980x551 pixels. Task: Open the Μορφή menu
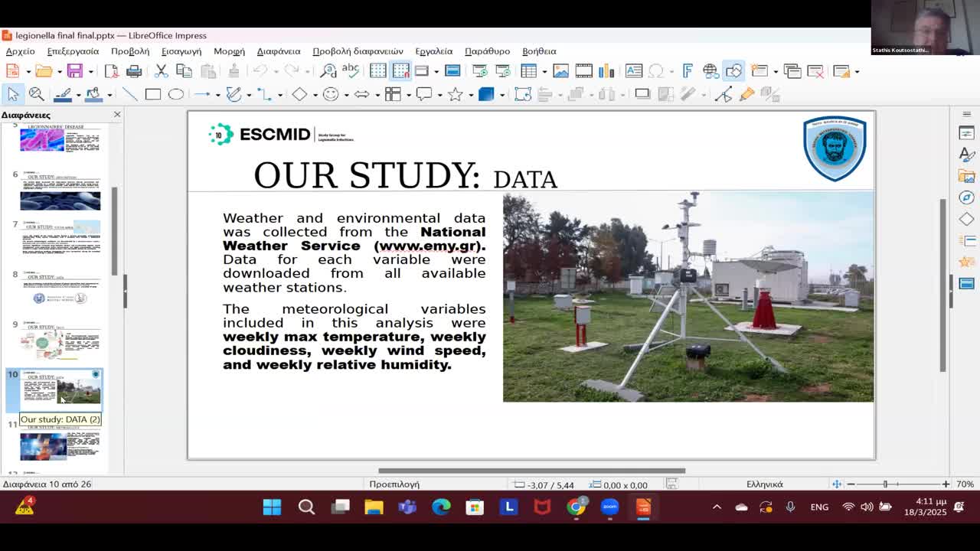click(229, 51)
